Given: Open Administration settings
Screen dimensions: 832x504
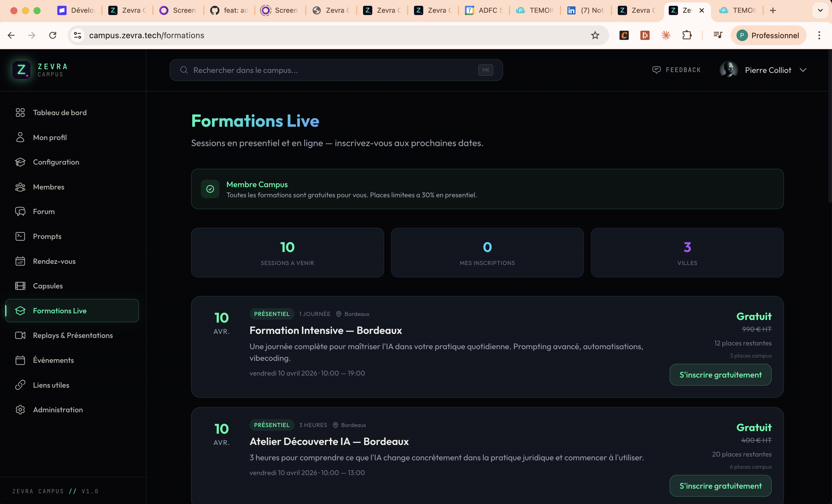Looking at the screenshot, I should (58, 409).
